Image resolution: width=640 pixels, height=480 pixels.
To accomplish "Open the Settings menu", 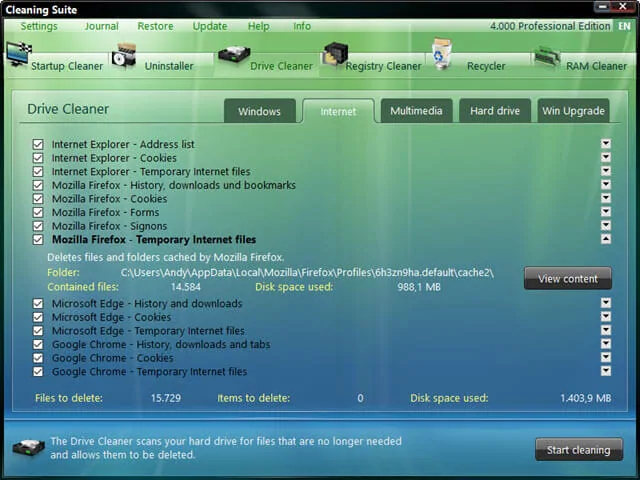I will (x=39, y=27).
